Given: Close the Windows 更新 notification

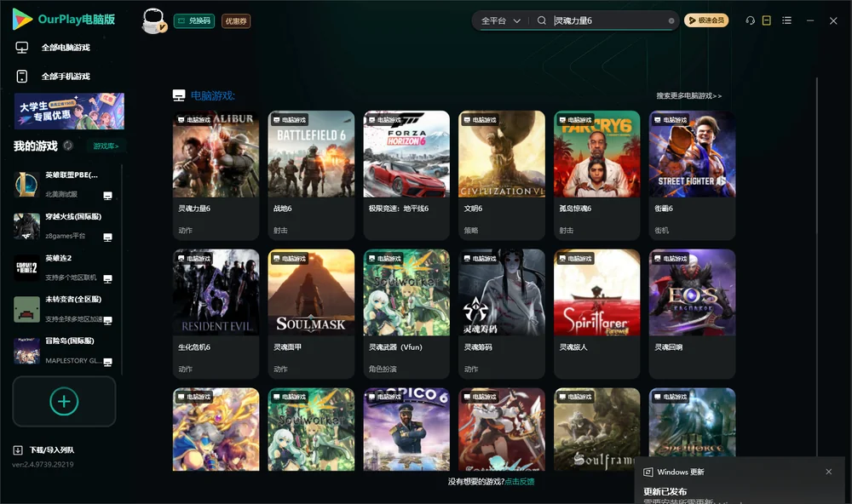Looking at the screenshot, I should (829, 472).
